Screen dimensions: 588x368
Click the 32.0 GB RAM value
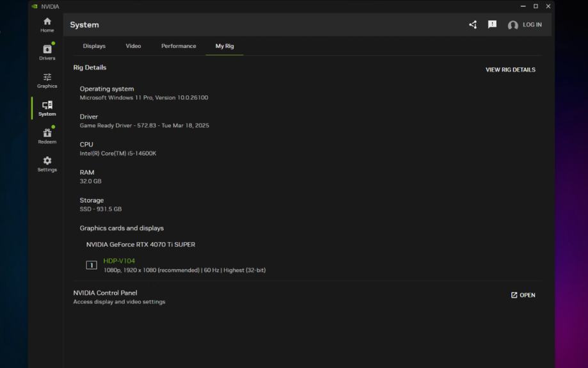pyautogui.click(x=90, y=181)
